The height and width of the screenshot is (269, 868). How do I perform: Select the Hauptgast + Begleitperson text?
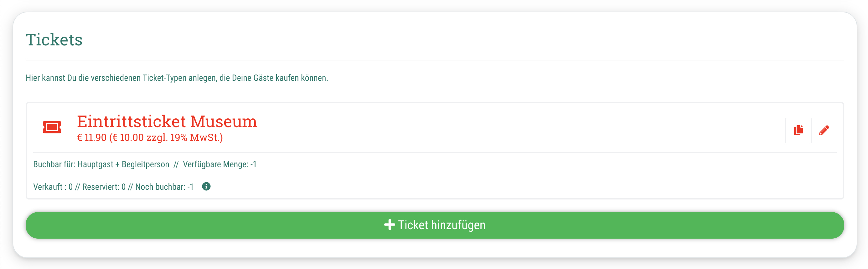click(123, 164)
